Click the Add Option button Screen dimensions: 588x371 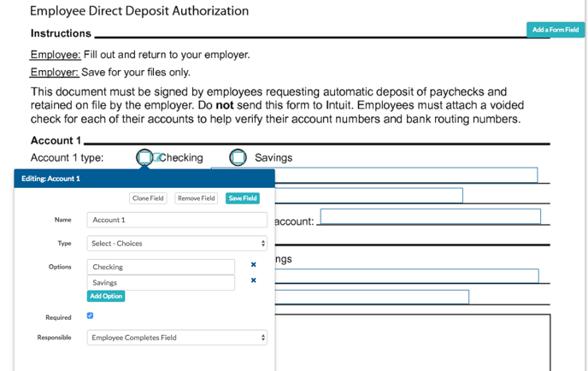(x=106, y=296)
